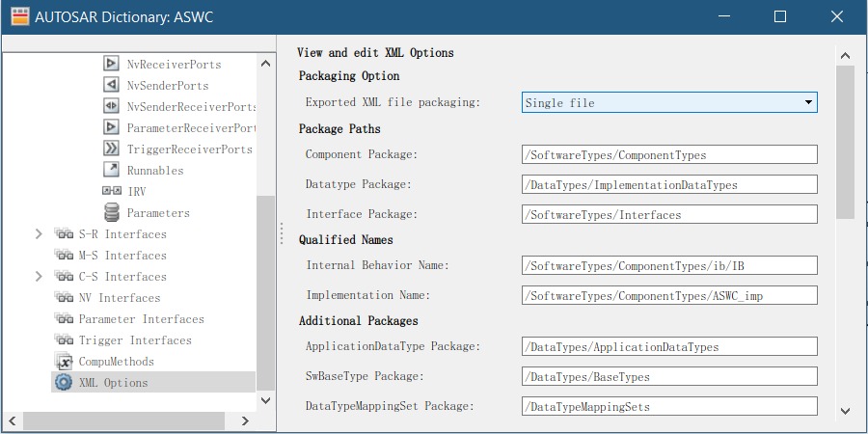This screenshot has height=434, width=868.
Task: Click the Runnables icon in the tree
Action: point(111,171)
